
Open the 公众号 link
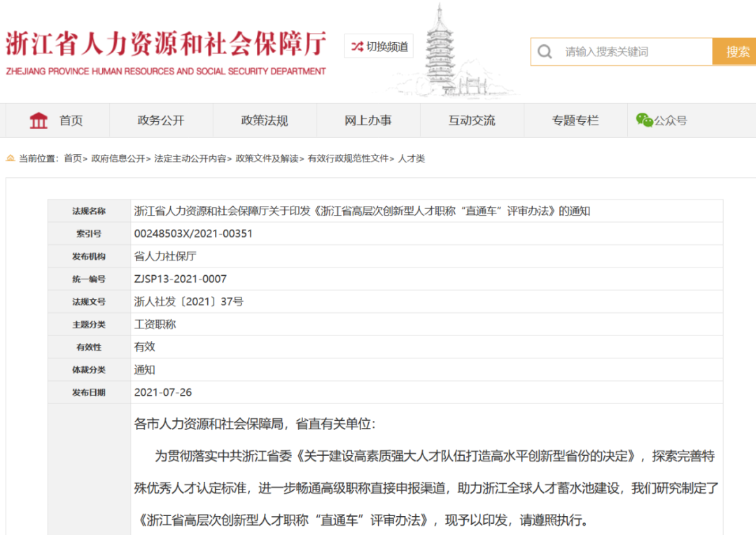(x=671, y=120)
